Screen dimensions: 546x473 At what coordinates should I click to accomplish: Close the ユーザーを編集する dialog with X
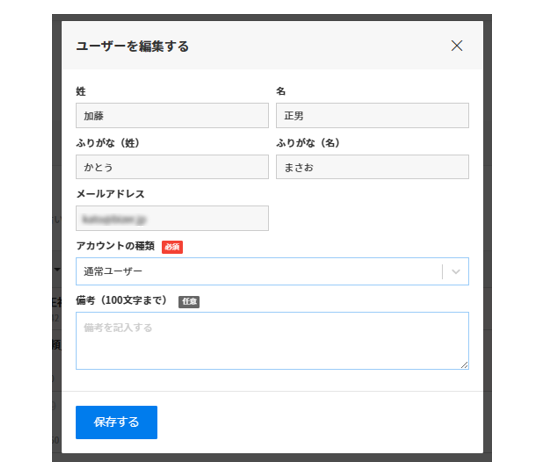point(457,46)
